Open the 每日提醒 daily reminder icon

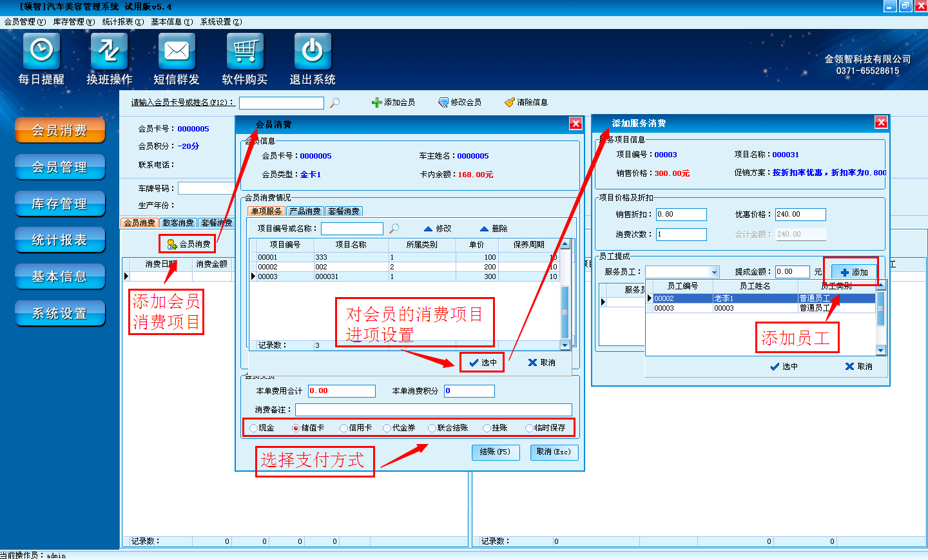point(41,51)
